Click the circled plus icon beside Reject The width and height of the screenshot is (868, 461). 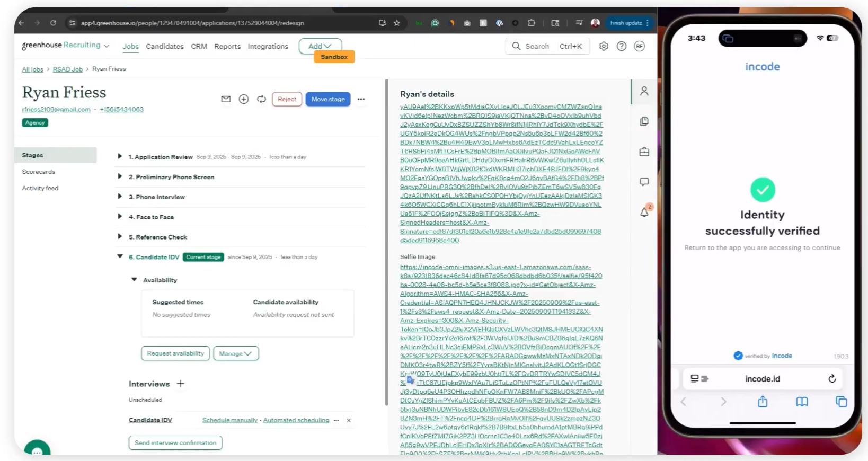[x=244, y=99]
